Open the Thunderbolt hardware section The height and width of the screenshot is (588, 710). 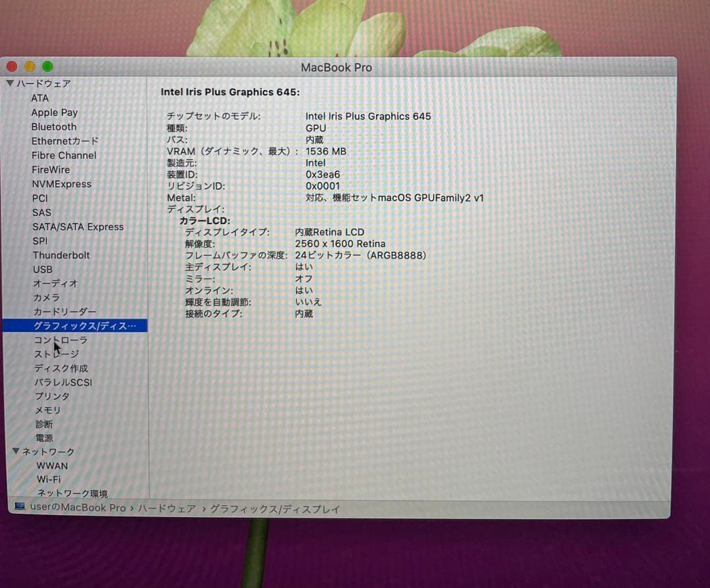coord(60,255)
